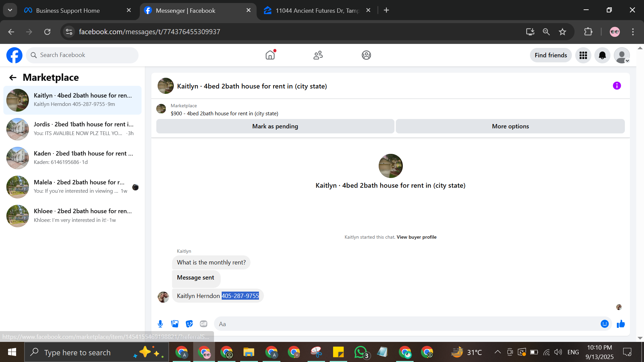Open the account profile menu
This screenshot has width=644, height=362.
622,55
